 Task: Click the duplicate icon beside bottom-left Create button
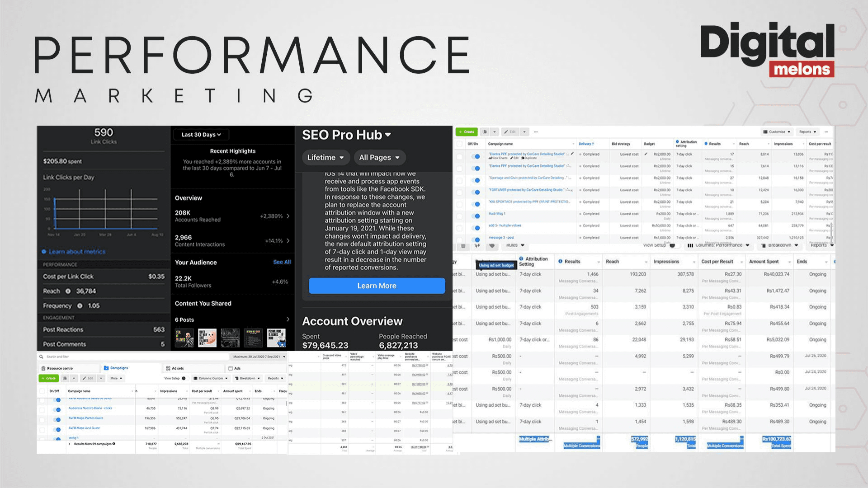click(66, 378)
